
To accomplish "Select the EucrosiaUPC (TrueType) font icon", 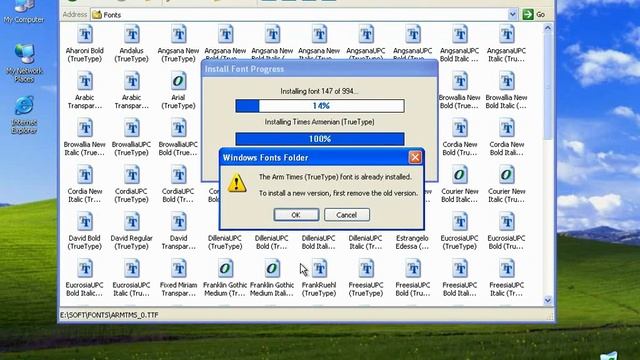I will coord(460,222).
